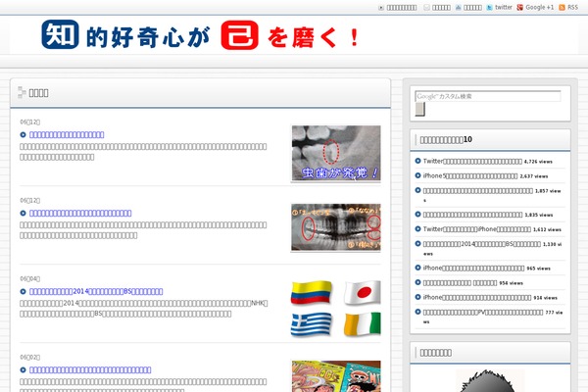The width and height of the screenshot is (588, 392).
Task: Click bullet icon of the 914 views post
Action: coord(417,297)
